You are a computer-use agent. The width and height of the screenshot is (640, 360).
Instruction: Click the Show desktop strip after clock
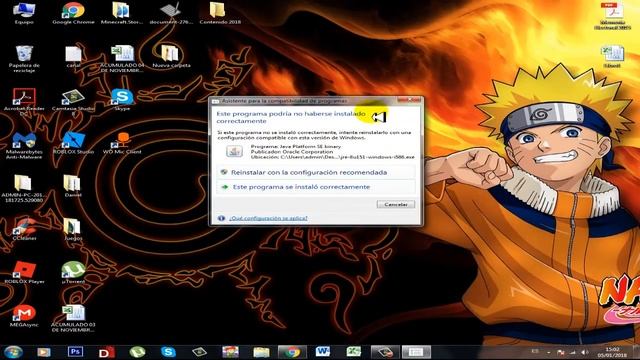point(636,352)
